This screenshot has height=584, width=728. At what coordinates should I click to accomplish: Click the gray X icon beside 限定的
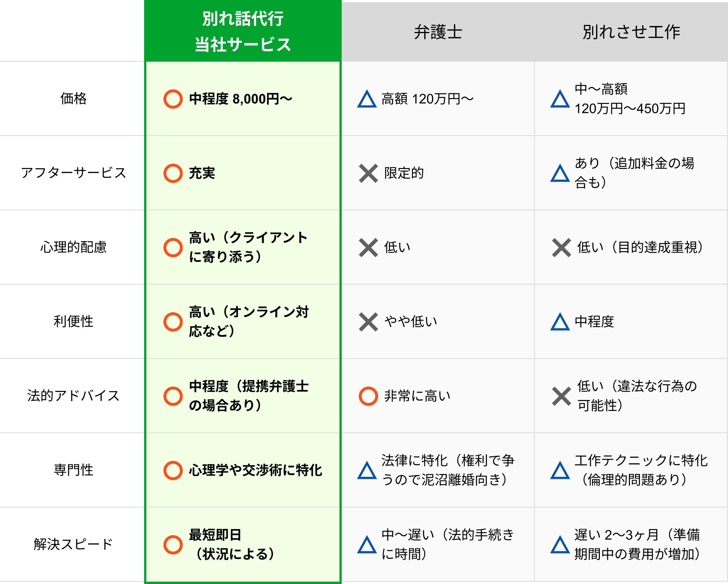[x=368, y=173]
